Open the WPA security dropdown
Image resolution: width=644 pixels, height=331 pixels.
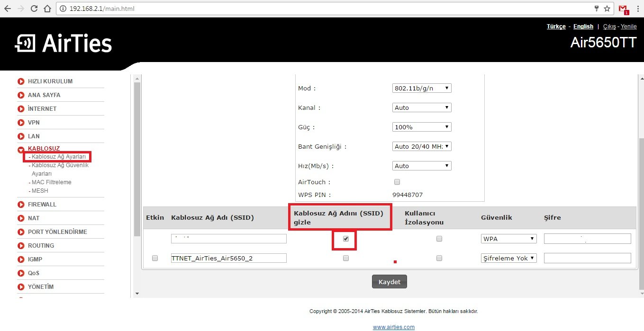[x=509, y=239]
